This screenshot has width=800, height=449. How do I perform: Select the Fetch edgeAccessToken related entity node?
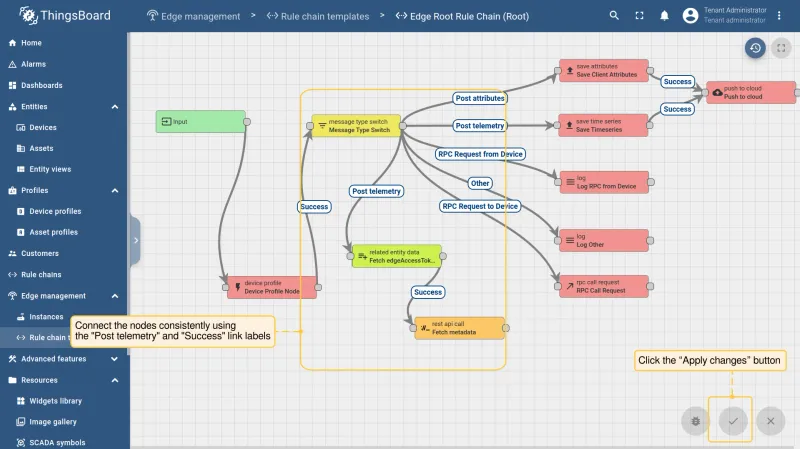[x=397, y=256]
